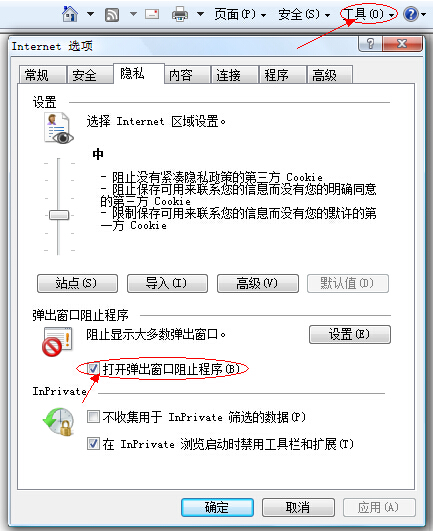Click the 站点(S) button

[x=77, y=283]
